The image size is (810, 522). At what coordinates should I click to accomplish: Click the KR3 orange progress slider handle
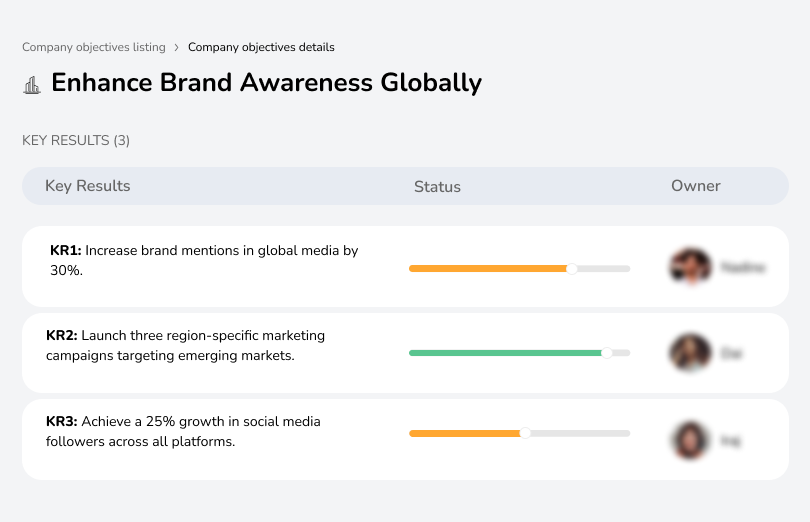[x=525, y=433]
